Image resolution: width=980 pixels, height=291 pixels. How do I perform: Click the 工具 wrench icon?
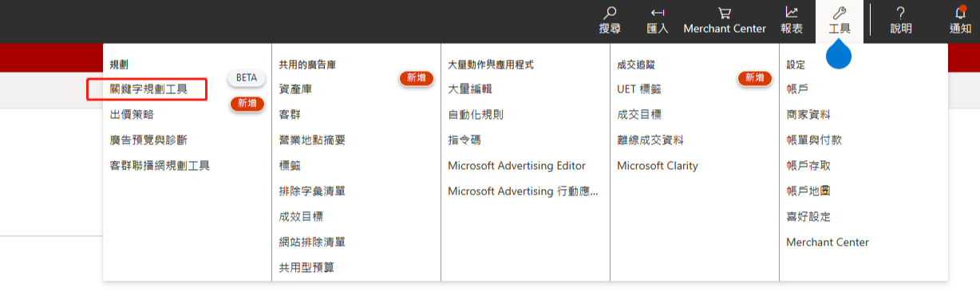[x=840, y=13]
